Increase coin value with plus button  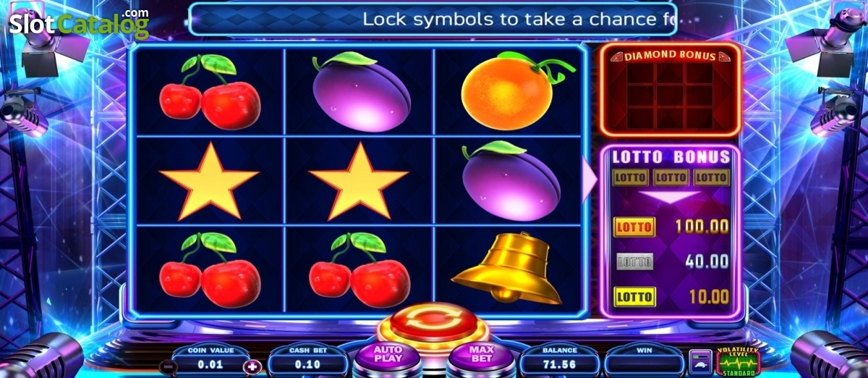[x=252, y=366]
